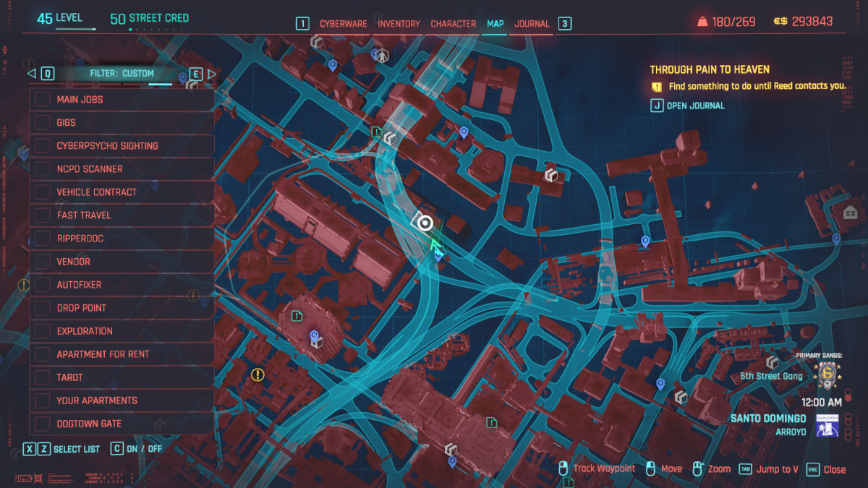Click the eurodollar currency icon

780,22
